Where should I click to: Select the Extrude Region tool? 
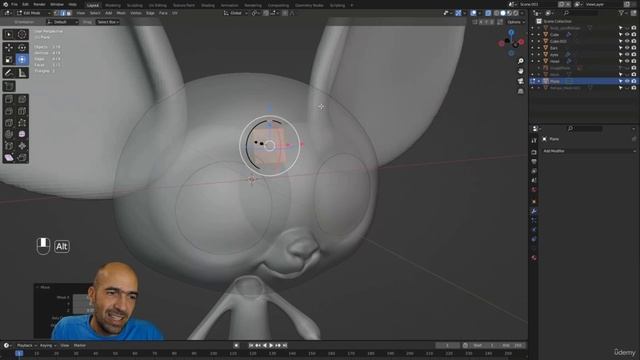tap(9, 99)
